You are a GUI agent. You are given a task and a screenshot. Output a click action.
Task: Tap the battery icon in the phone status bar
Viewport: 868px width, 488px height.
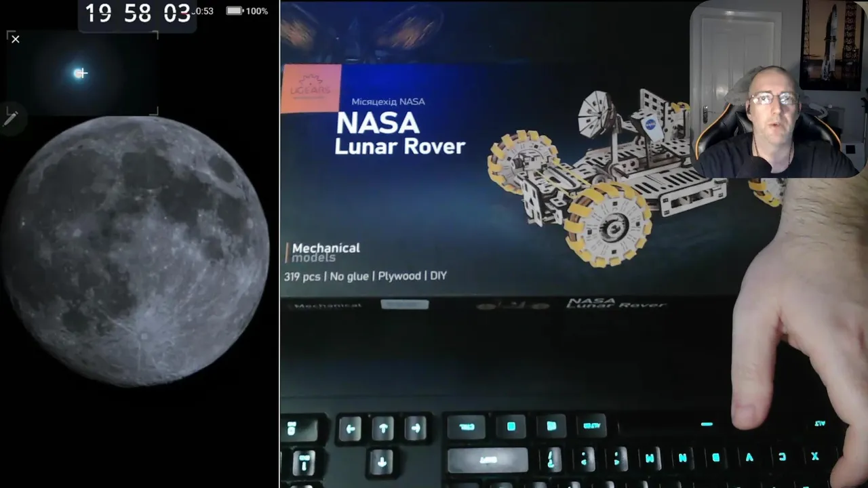[x=234, y=11]
